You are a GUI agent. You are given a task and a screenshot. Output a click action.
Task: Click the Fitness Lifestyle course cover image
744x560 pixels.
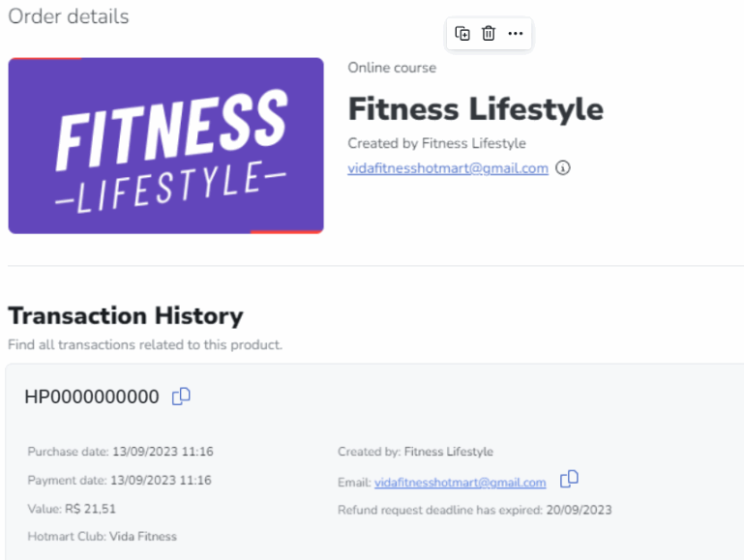[x=166, y=146]
